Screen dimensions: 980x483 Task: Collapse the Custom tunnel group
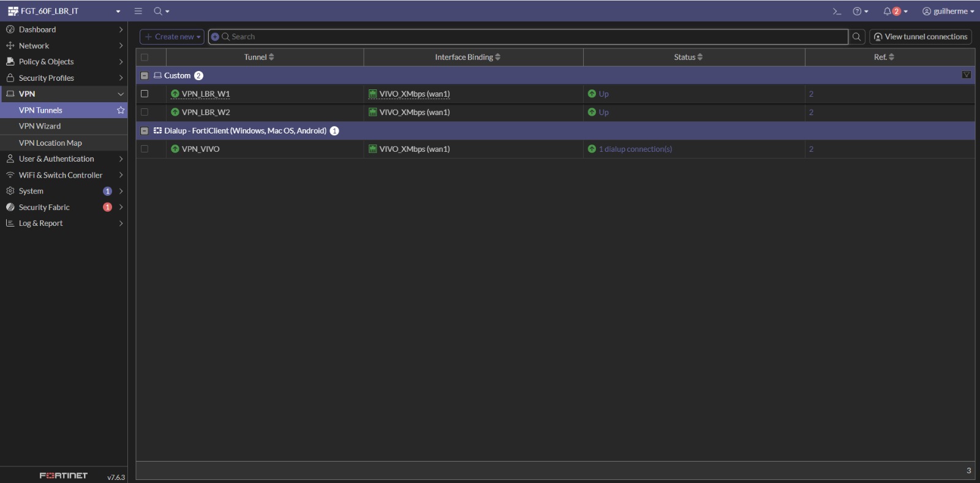pyautogui.click(x=145, y=75)
